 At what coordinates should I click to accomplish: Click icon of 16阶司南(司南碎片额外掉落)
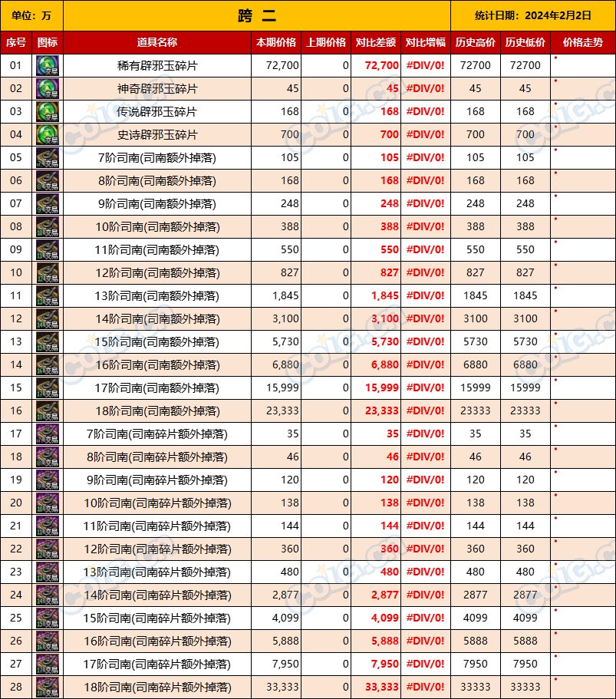tap(48, 641)
